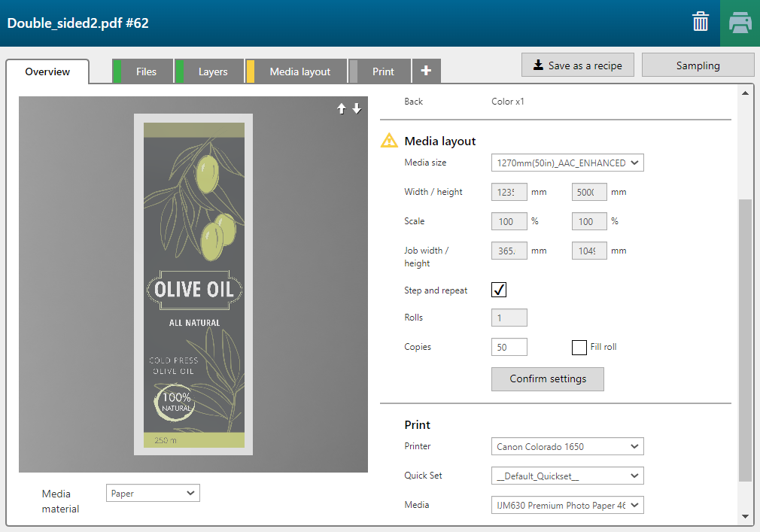Expand the Printer dropdown list
The height and width of the screenshot is (532, 760).
pyautogui.click(x=567, y=446)
